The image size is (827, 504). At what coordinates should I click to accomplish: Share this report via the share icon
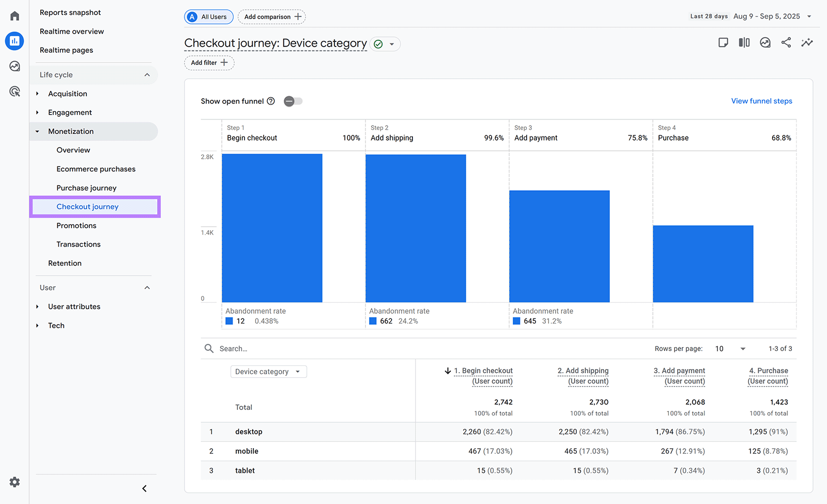(x=786, y=42)
